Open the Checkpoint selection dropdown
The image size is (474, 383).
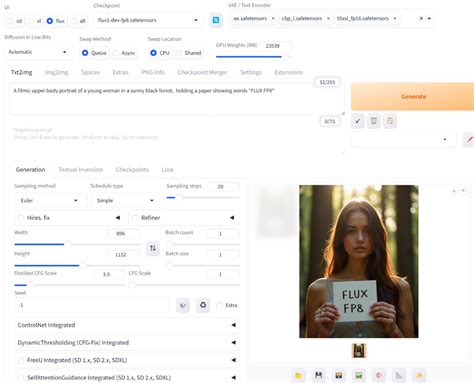[148, 20]
